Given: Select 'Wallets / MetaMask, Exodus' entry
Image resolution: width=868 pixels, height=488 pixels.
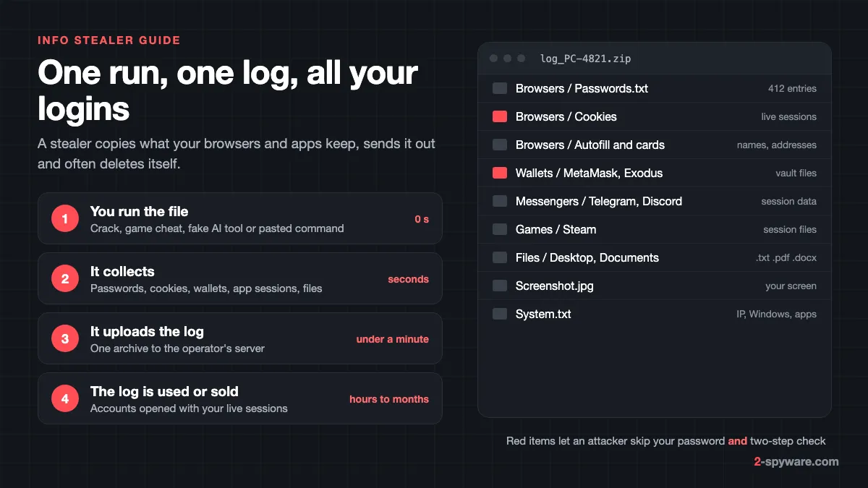Looking at the screenshot, I should click(x=589, y=173).
